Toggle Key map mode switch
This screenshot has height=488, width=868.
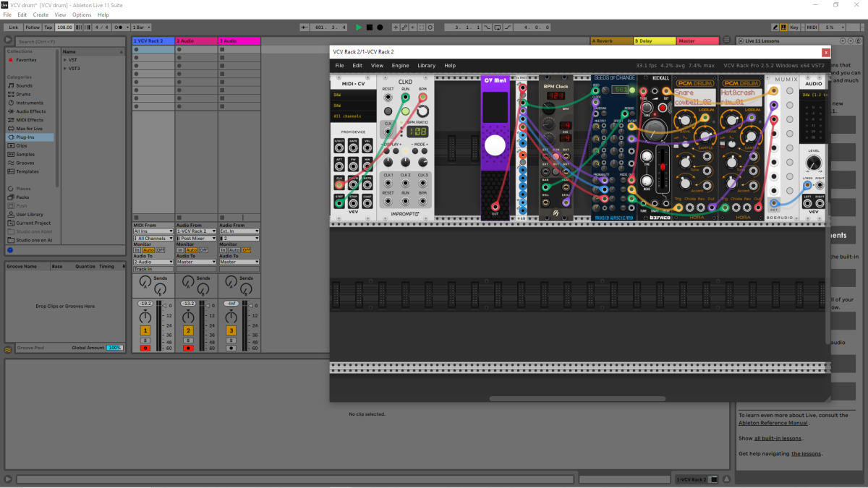pyautogui.click(x=793, y=27)
